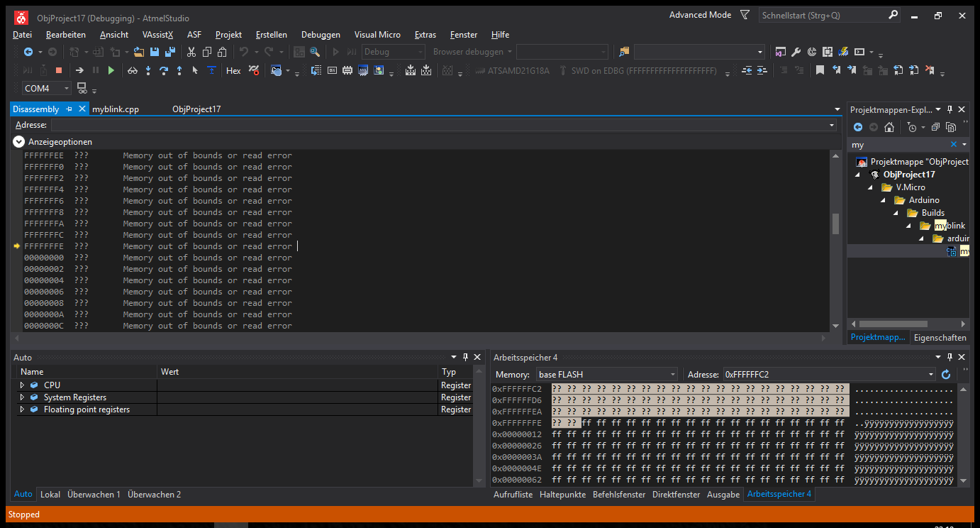This screenshot has width=980, height=528.
Task: Refresh the memory view with reload icon
Action: pyautogui.click(x=946, y=374)
